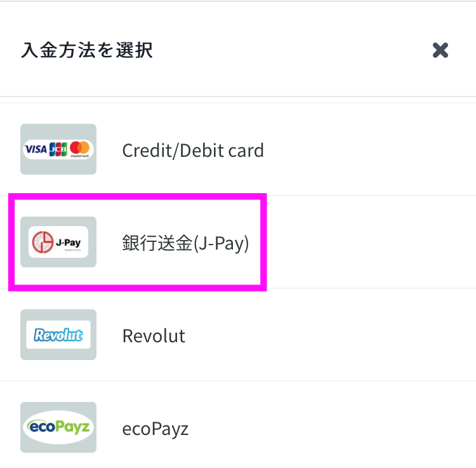This screenshot has height=468, width=476.
Task: Select the Credit/Debit card payment row
Action: [x=238, y=149]
